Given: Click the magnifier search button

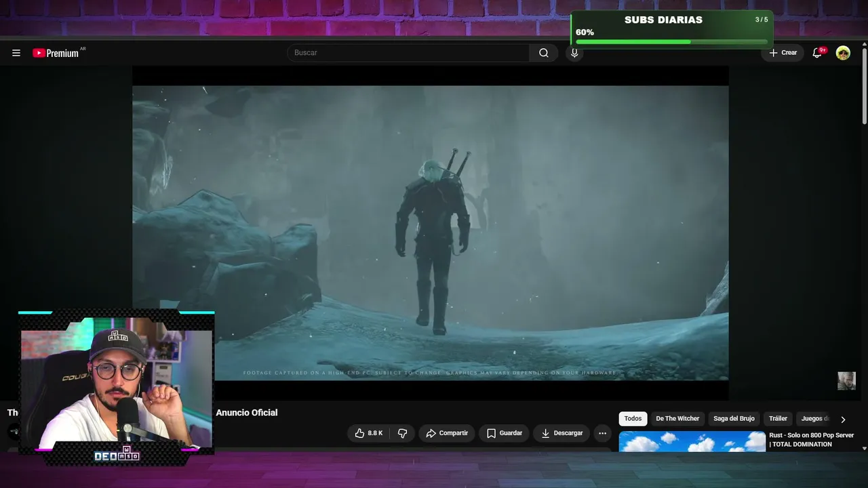Looking at the screenshot, I should pyautogui.click(x=544, y=53).
